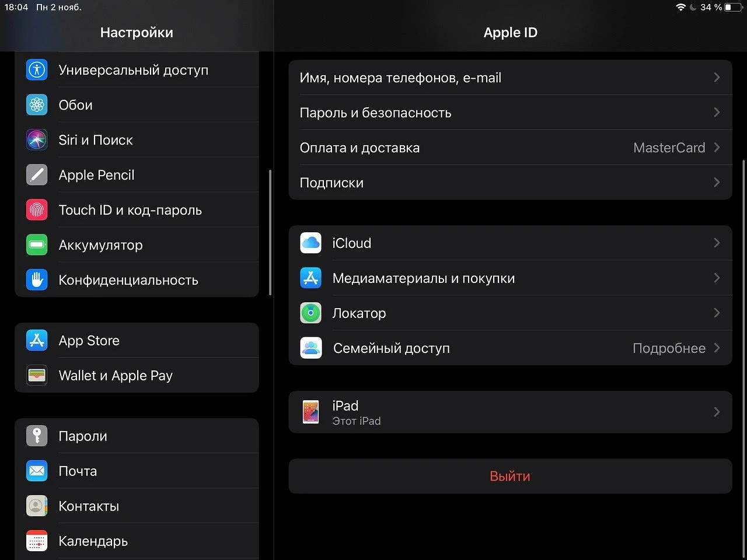Open the Семейный доступ people icon
This screenshot has width=747, height=560.
point(310,348)
